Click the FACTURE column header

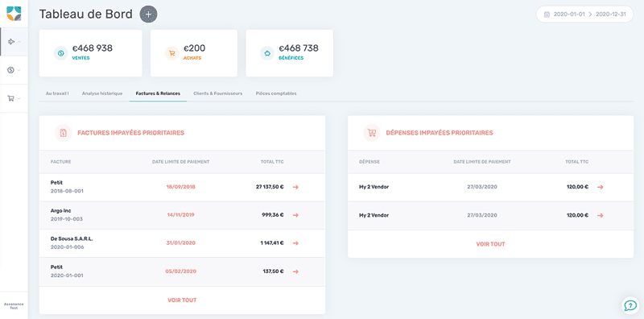(61, 162)
